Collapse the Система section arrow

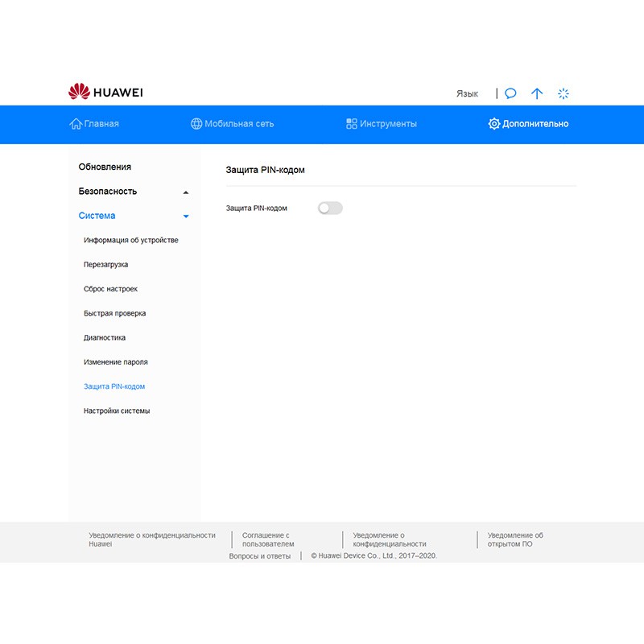pos(186,217)
